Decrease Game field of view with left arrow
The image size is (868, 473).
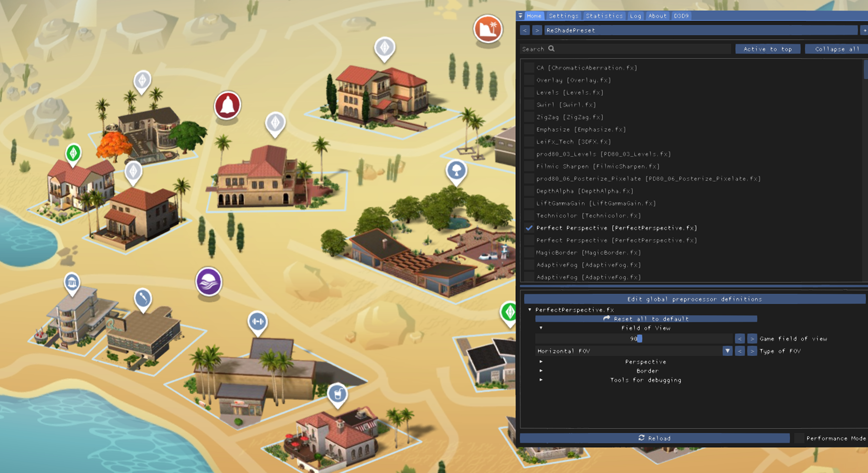pos(740,338)
